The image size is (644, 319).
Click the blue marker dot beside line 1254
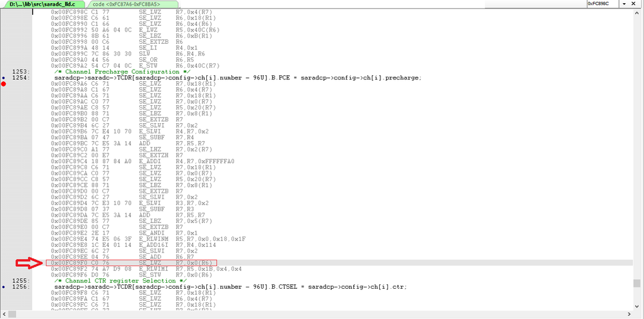click(3, 77)
